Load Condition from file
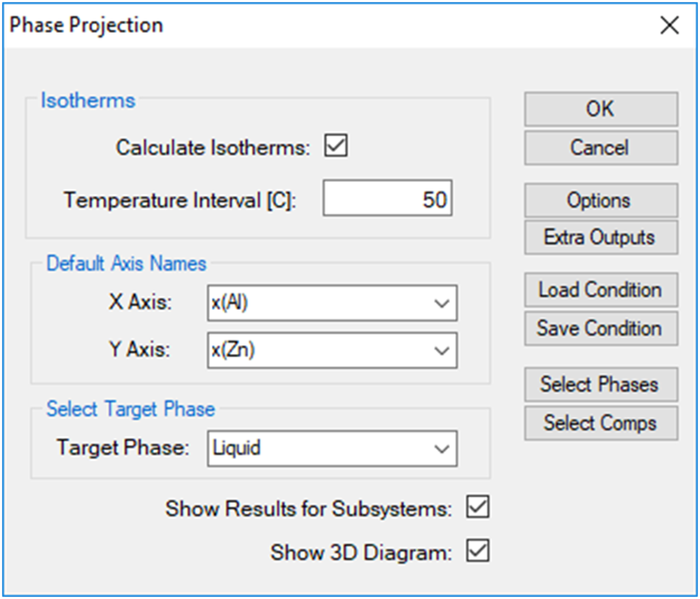This screenshot has width=700, height=599. point(601,290)
